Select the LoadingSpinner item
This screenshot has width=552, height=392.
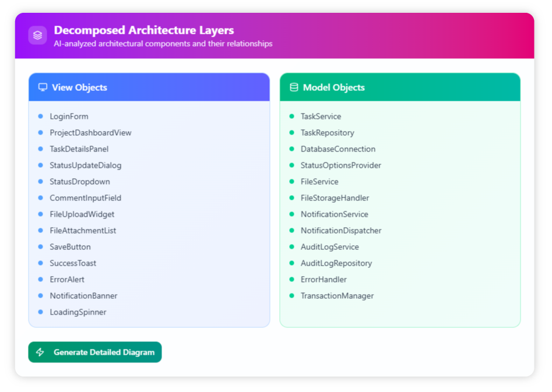click(78, 312)
